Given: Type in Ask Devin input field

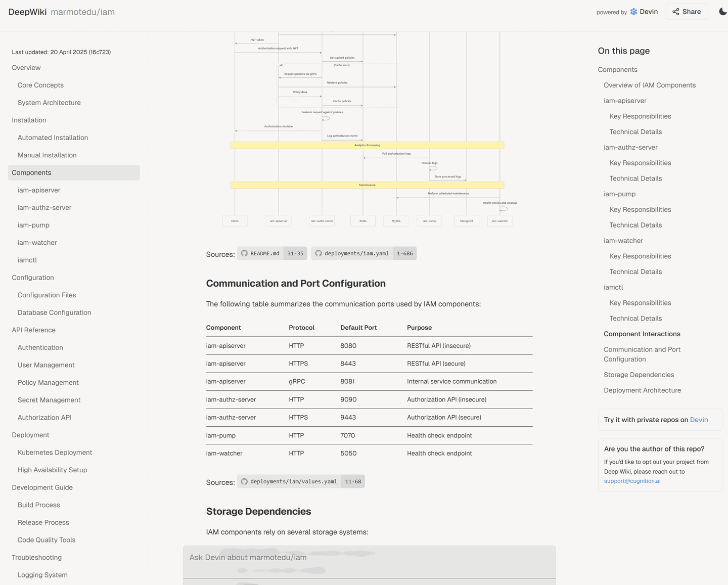Looking at the screenshot, I should (x=369, y=558).
